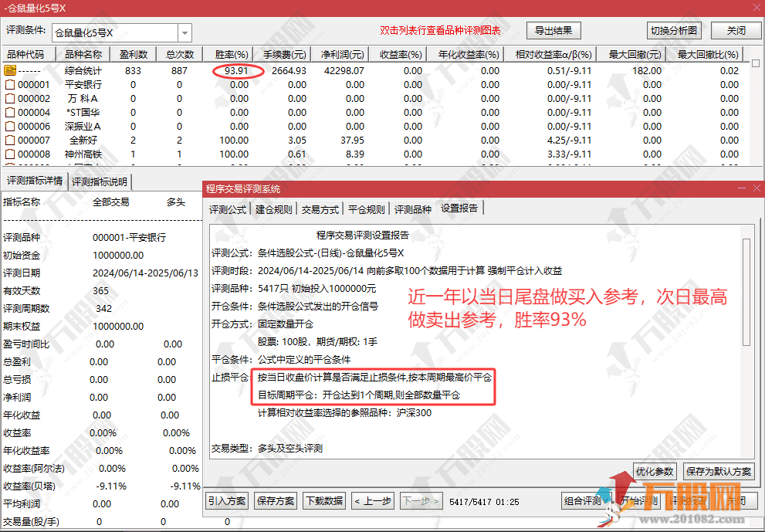Click the 上一步 back button

(373, 501)
